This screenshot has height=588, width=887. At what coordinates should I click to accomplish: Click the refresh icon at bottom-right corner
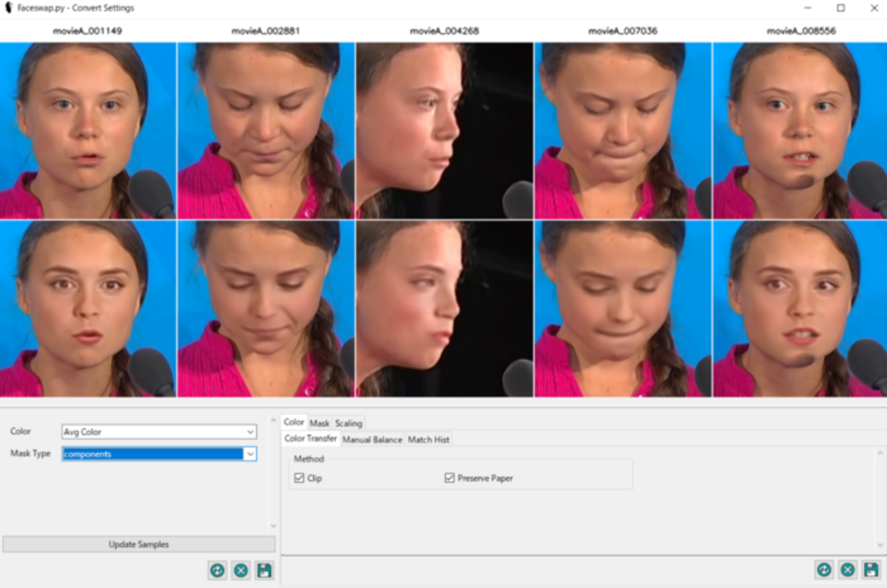click(824, 570)
